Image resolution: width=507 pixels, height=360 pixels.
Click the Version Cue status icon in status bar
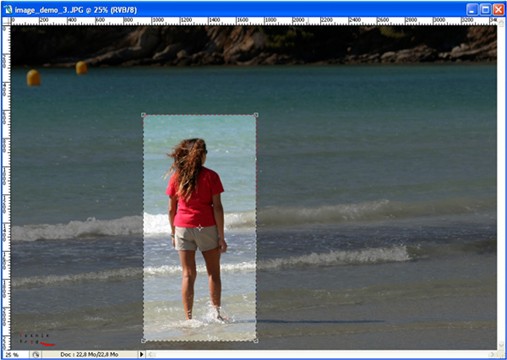[36, 354]
